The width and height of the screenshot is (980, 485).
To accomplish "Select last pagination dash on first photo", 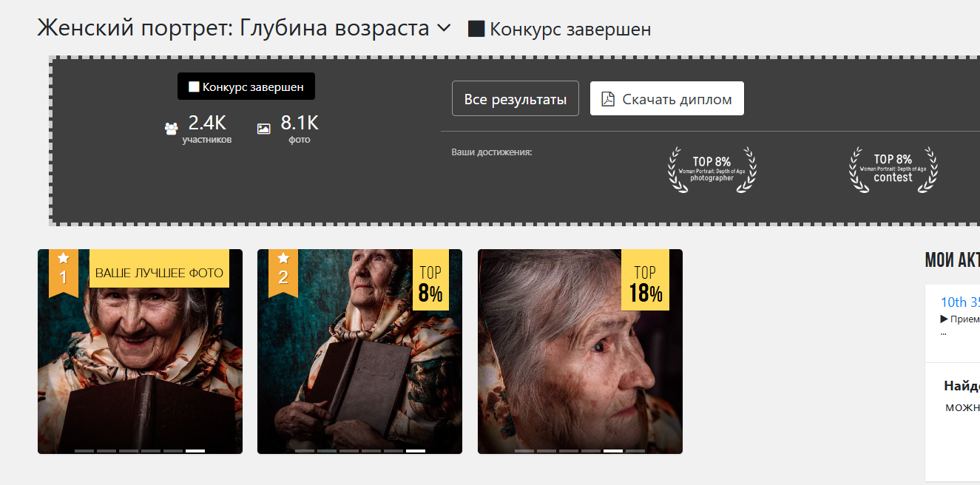I will 195,450.
